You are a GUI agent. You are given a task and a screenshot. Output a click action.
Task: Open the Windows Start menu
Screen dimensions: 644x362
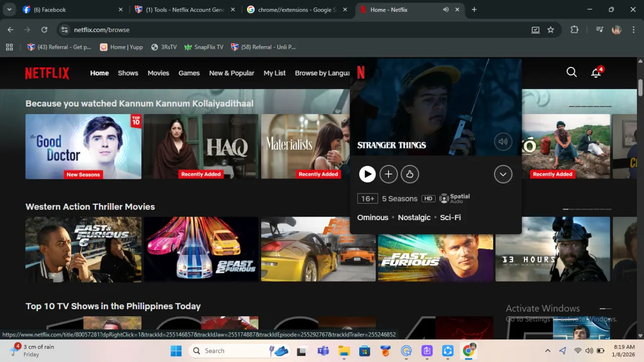176,351
